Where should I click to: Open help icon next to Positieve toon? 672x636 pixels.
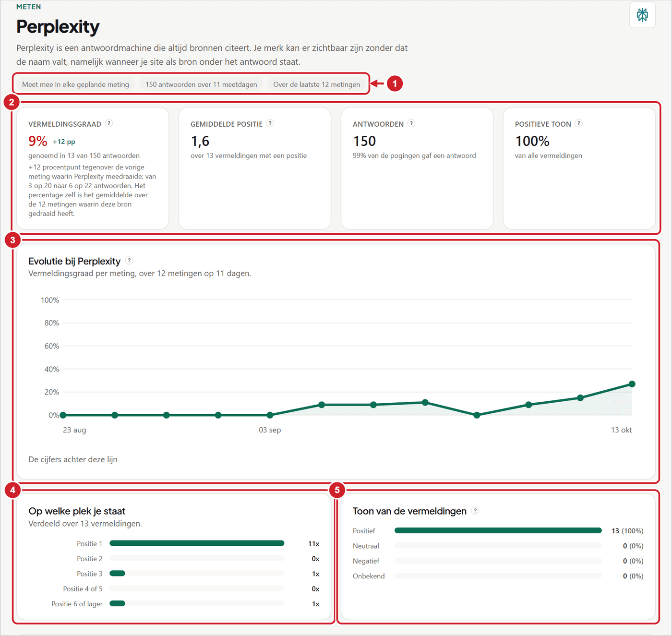(x=579, y=123)
